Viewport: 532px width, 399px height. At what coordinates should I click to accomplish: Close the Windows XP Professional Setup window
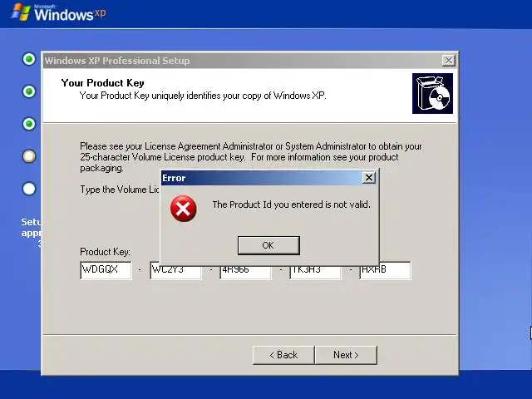coord(449,61)
